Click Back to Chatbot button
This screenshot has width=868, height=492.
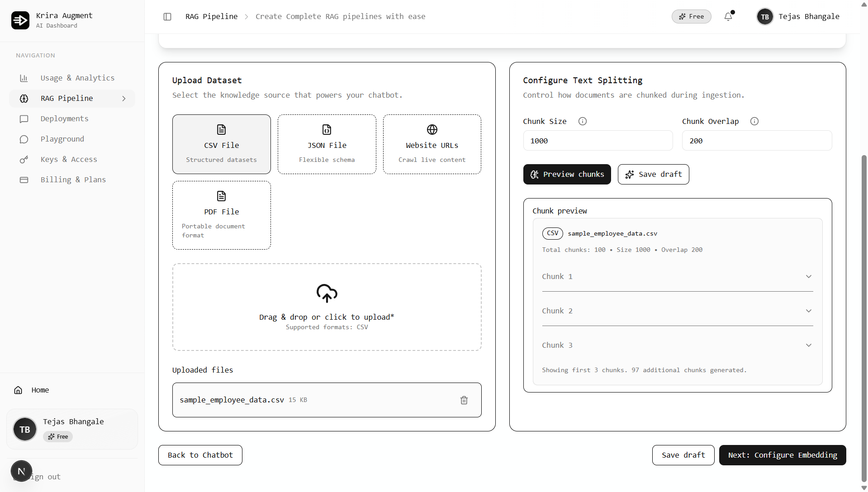200,455
